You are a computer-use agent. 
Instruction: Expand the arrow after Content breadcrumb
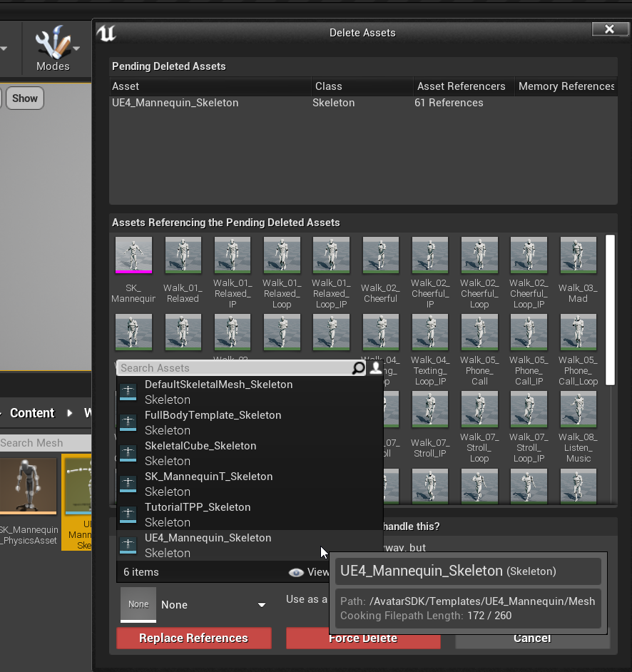click(x=69, y=413)
